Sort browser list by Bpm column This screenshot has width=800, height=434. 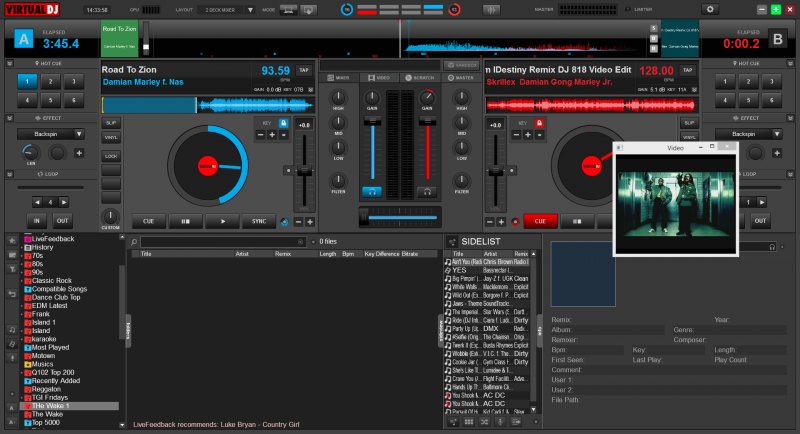348,253
